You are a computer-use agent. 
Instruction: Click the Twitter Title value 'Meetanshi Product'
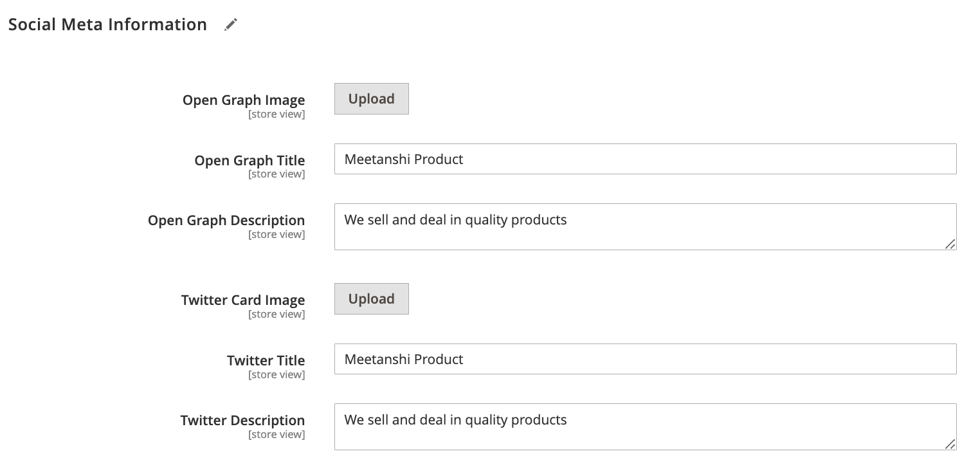404,359
